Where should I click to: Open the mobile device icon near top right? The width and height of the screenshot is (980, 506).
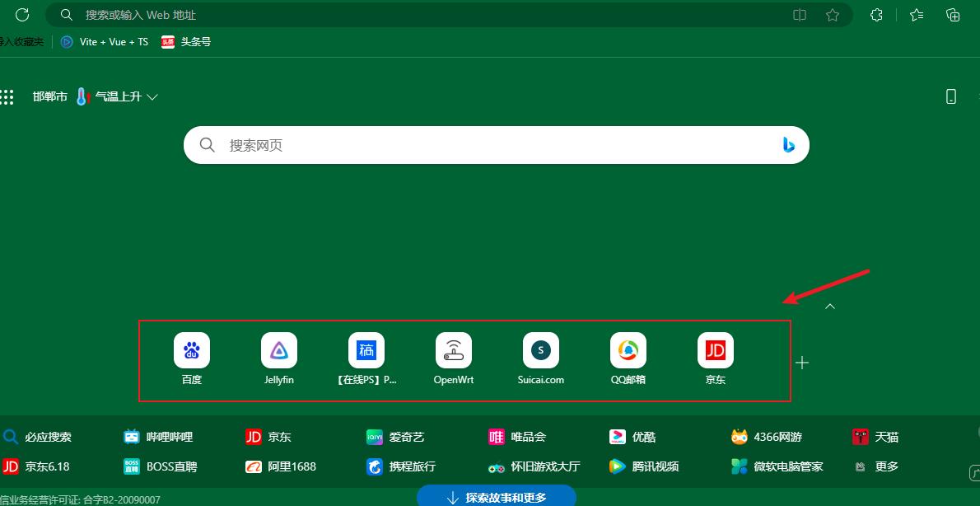[951, 96]
